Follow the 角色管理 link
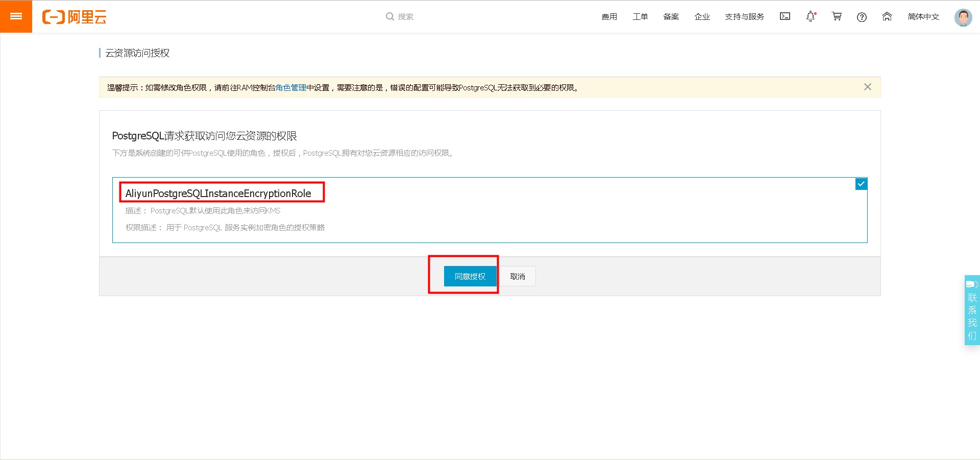 (291, 87)
